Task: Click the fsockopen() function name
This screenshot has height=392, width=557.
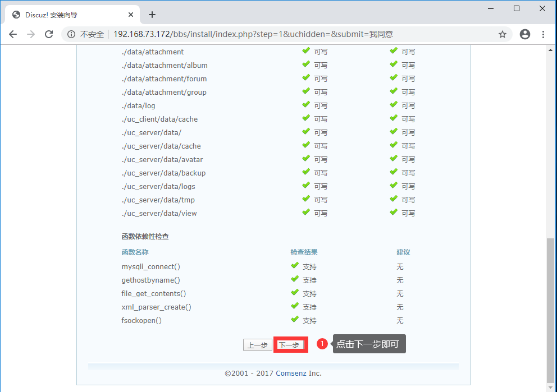Action: point(141,321)
